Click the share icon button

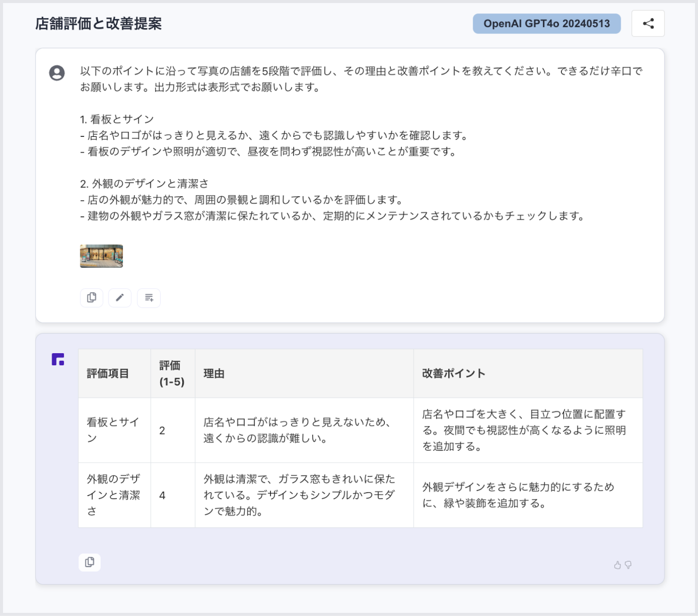coord(648,24)
